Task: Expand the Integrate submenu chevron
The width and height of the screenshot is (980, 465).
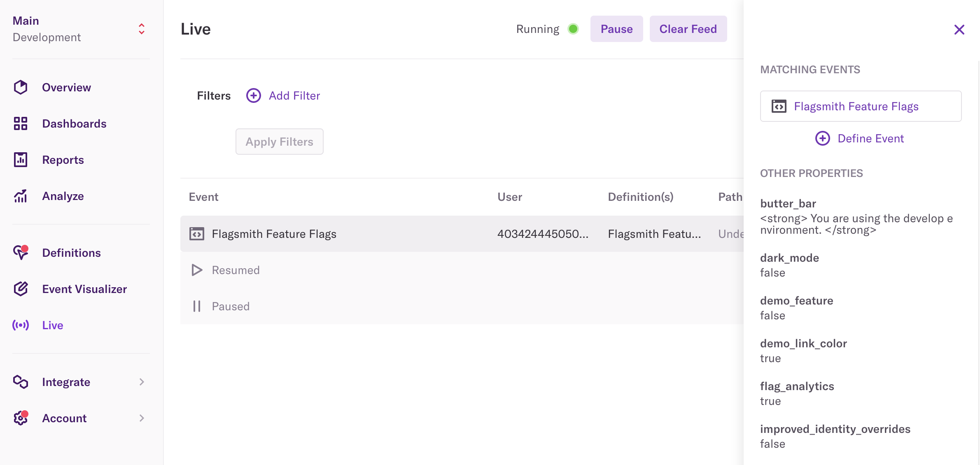Action: pyautogui.click(x=142, y=382)
